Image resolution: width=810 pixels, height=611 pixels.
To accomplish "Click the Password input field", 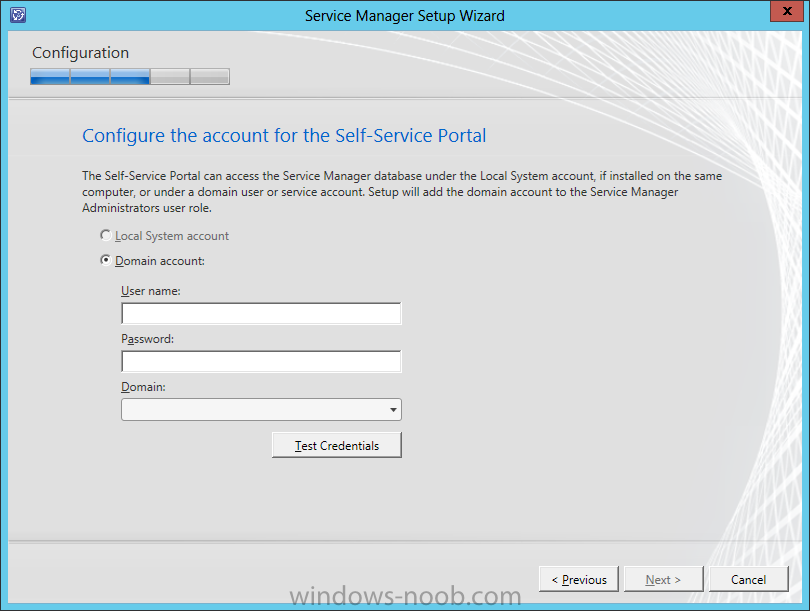I will [x=261, y=362].
